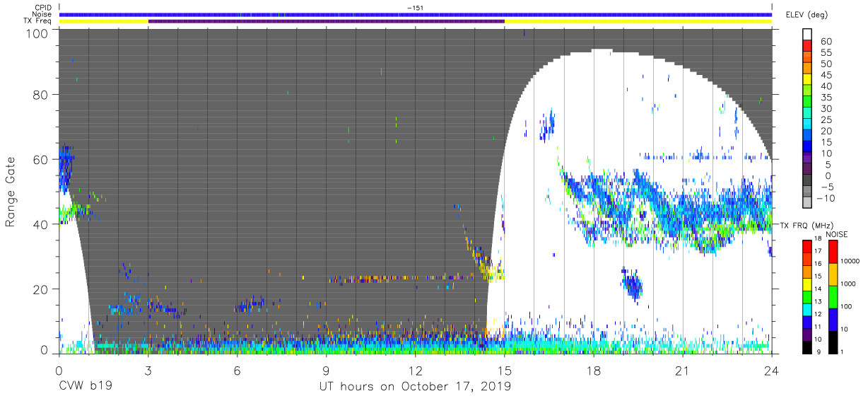
Task: Click the 35 tick label on ELEV colorbar
Action: coord(826,98)
